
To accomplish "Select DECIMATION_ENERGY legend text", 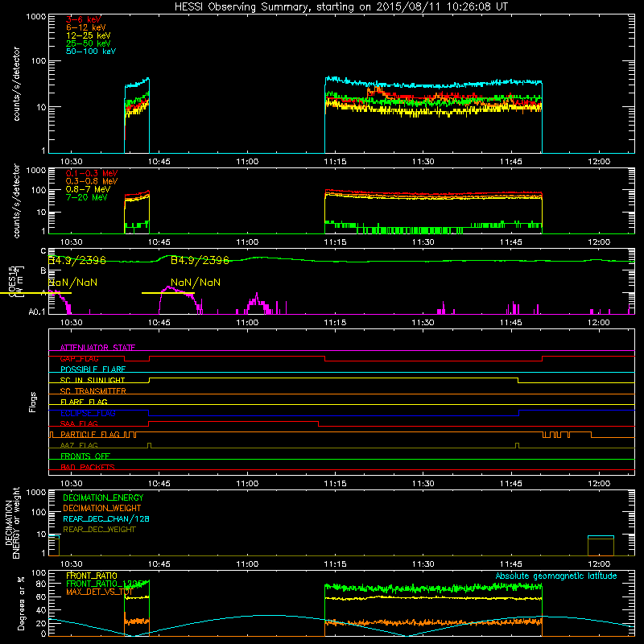I will [103, 497].
